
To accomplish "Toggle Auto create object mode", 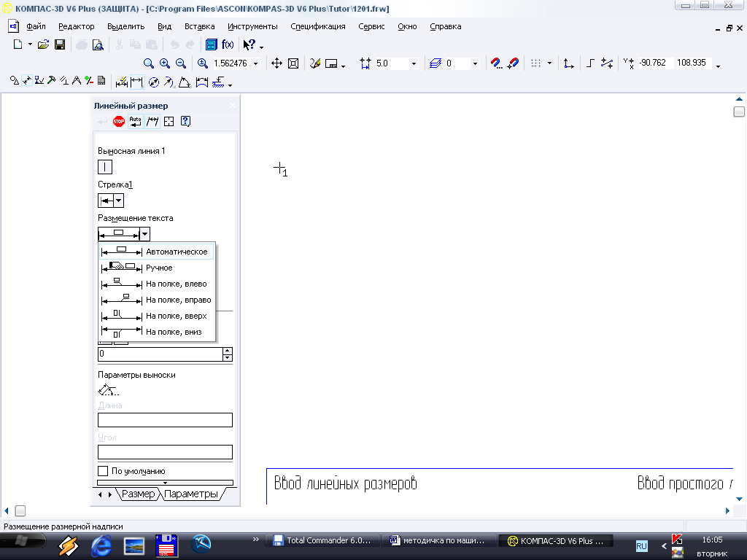I will click(x=135, y=122).
